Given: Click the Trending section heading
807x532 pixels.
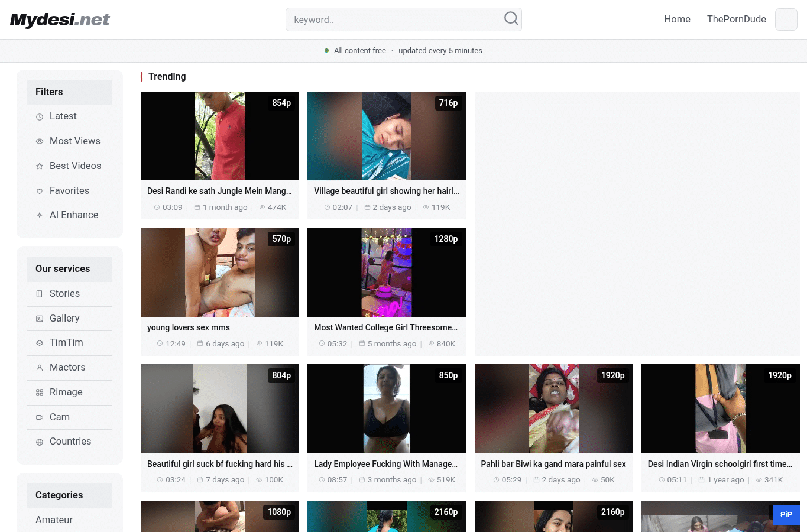Looking at the screenshot, I should (x=167, y=76).
